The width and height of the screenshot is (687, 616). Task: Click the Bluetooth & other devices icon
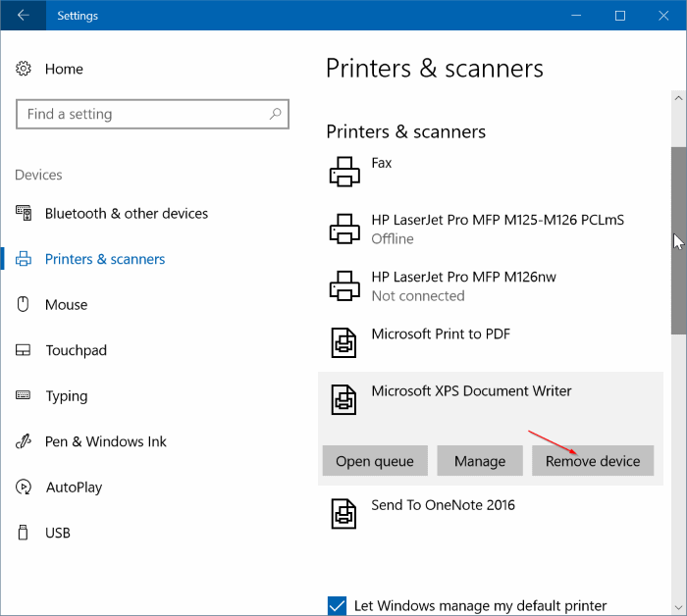click(24, 213)
